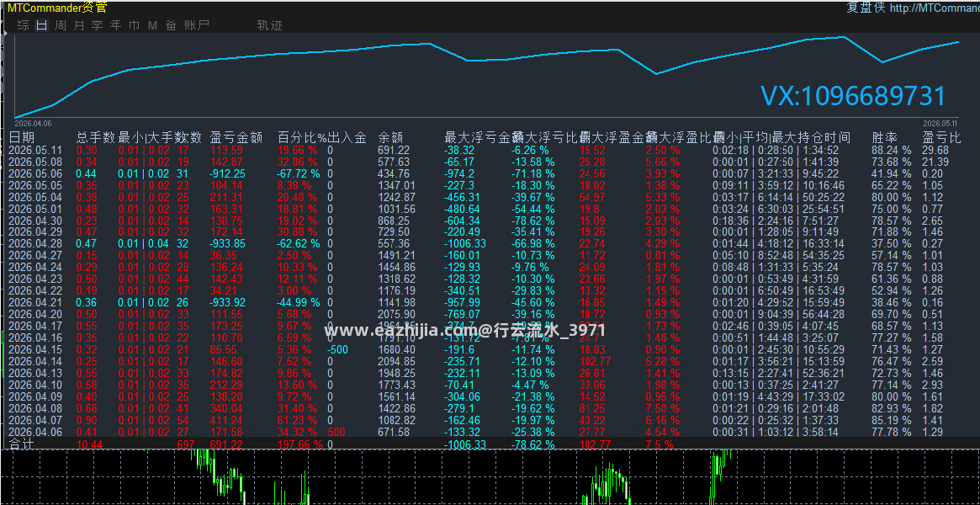Switch to the 综 summary tab

coord(23,25)
